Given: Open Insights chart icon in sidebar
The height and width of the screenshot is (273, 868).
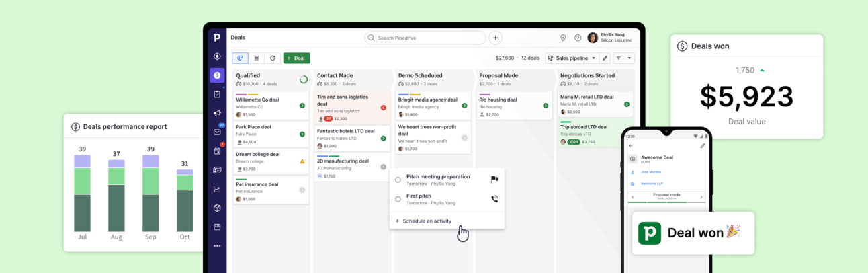Looking at the screenshot, I should 217,189.
